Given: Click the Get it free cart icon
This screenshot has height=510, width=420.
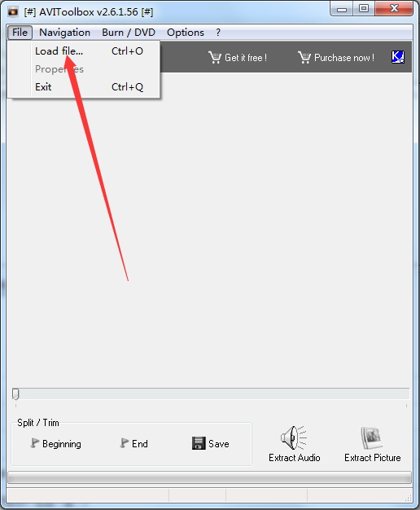Looking at the screenshot, I should pos(215,58).
